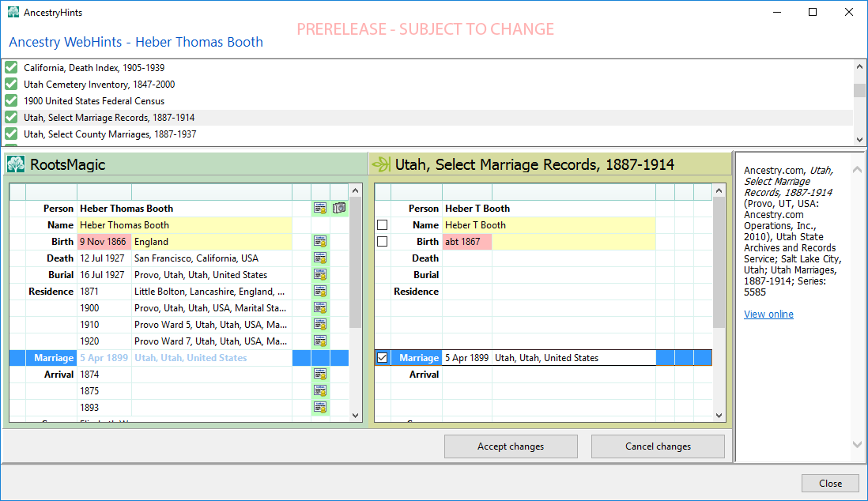Click the Ancestry leaf icon beside Utah marriage header
Screen dimensions: 868x501
381,164
